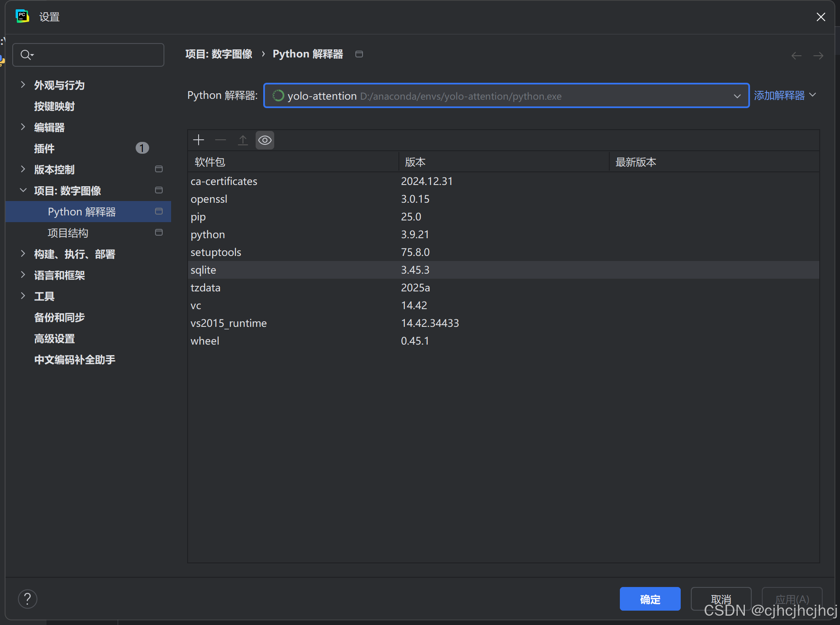Click the 确定 button
840x625 pixels.
tap(650, 599)
